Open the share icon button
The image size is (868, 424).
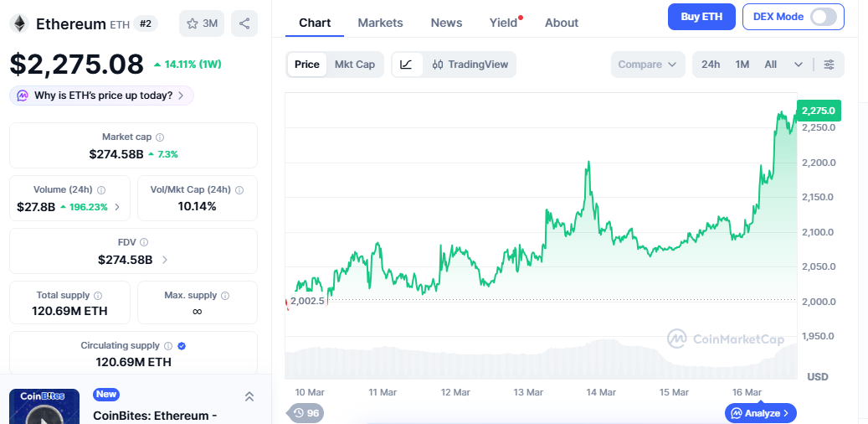pos(244,23)
